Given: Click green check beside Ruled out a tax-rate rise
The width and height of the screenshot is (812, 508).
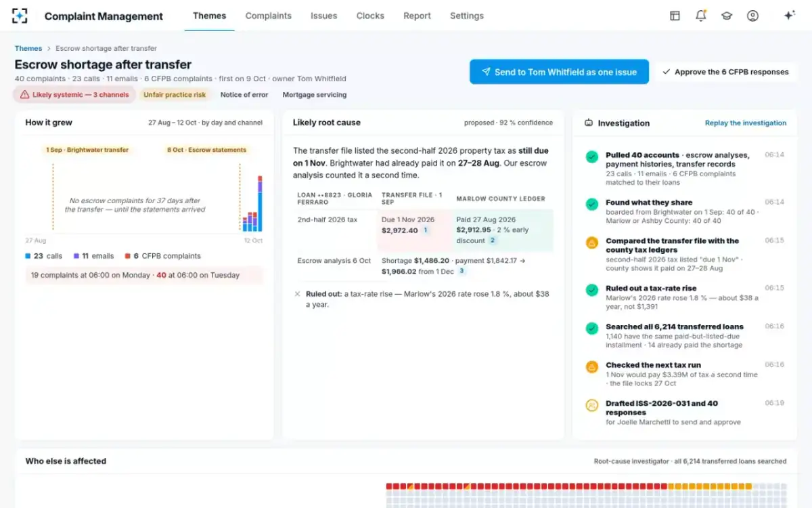Looking at the screenshot, I should (591, 290).
